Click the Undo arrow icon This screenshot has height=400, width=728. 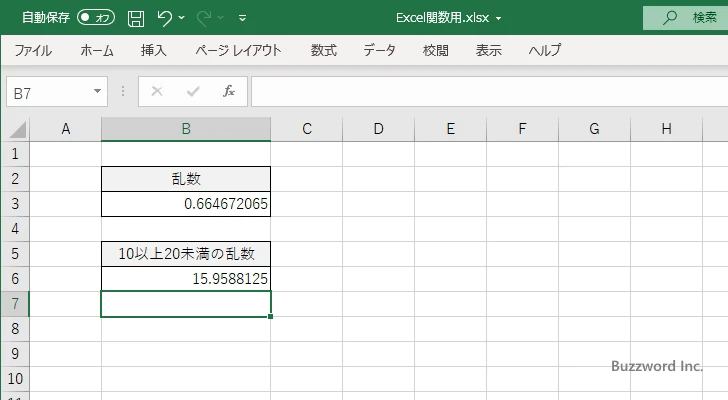click(x=164, y=18)
